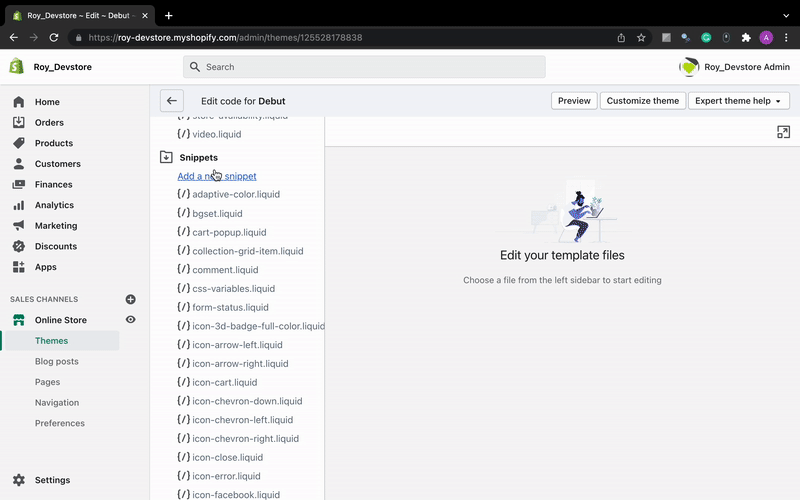Screen dimensions: 800x500
Task: Click the Grammarly extension icon
Action: tap(706, 38)
